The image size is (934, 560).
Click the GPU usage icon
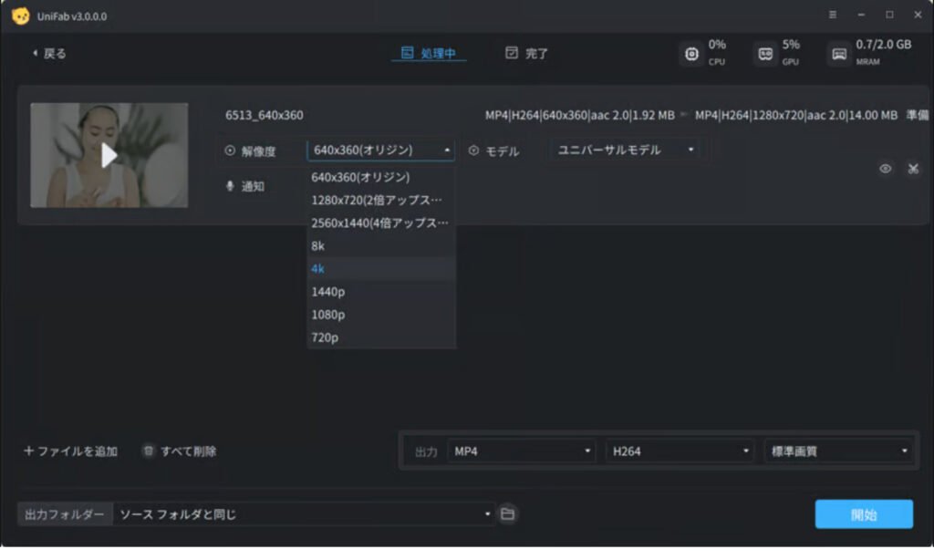coord(764,53)
